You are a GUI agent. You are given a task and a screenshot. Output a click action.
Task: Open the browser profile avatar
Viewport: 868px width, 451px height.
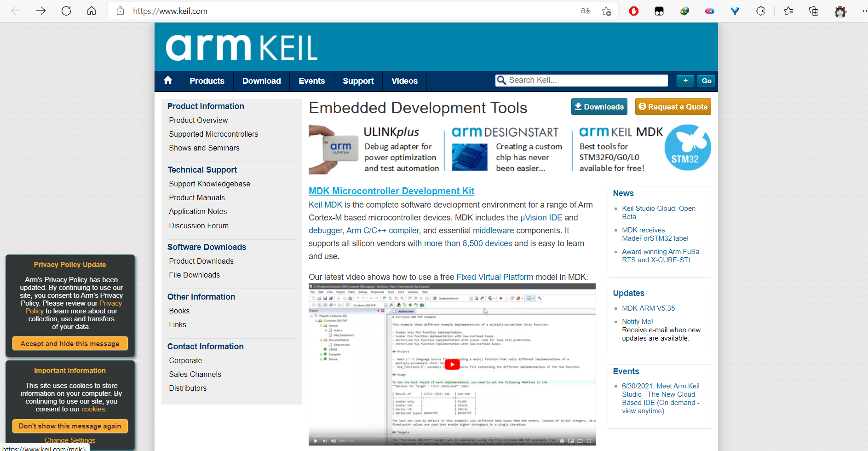(x=840, y=11)
